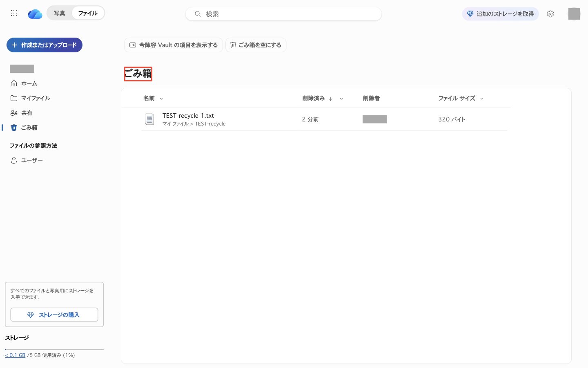588x368 pixels.
Task: Click the マイ ファイル > TEST-recycle path
Action: tap(194, 124)
